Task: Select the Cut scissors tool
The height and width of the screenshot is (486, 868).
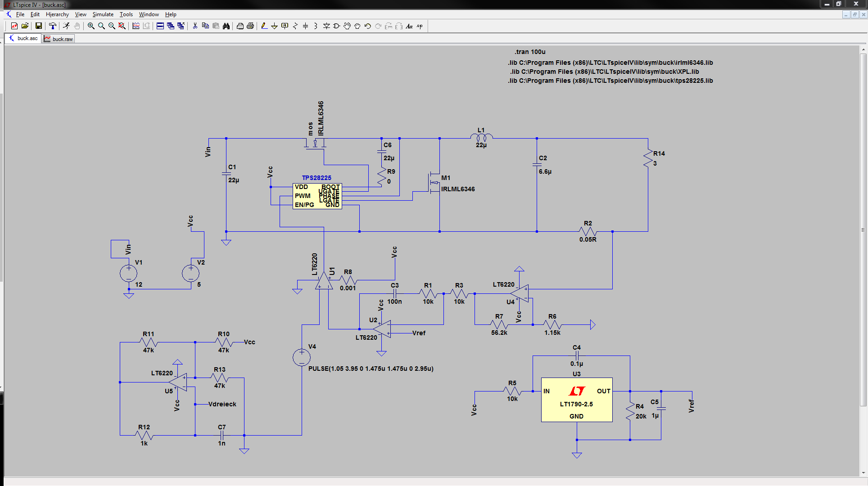Action: click(x=195, y=26)
